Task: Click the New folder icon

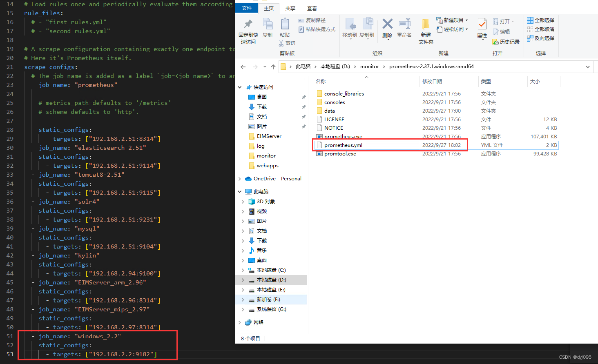Action: pyautogui.click(x=426, y=24)
